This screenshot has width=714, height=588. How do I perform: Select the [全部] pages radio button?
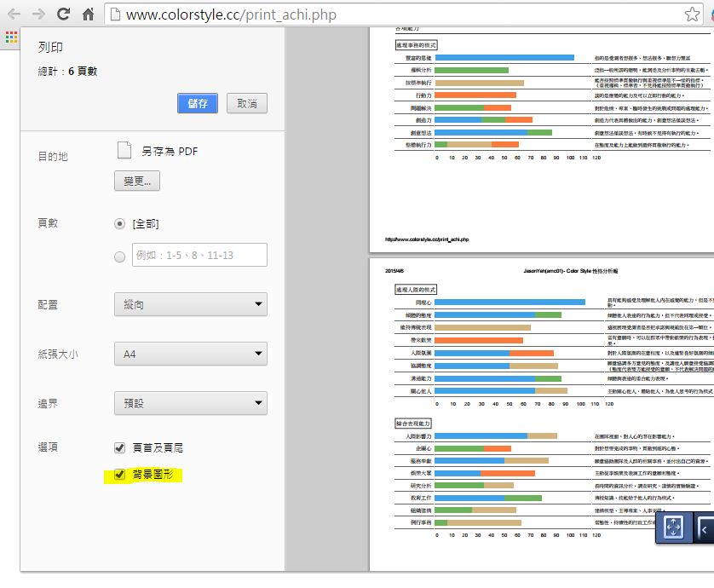click(120, 224)
